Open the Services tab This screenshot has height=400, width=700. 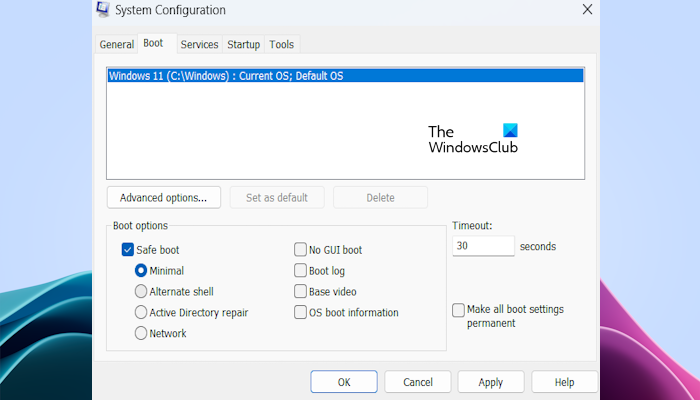(x=199, y=45)
